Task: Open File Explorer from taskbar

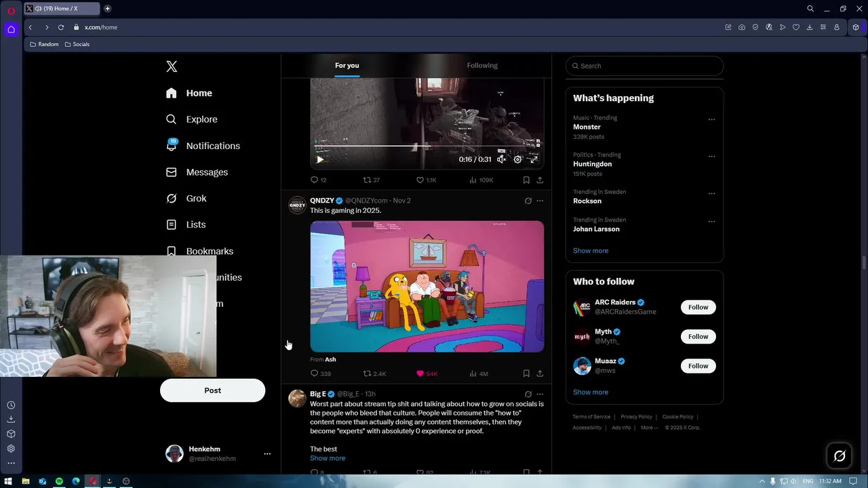Action: 26,481
